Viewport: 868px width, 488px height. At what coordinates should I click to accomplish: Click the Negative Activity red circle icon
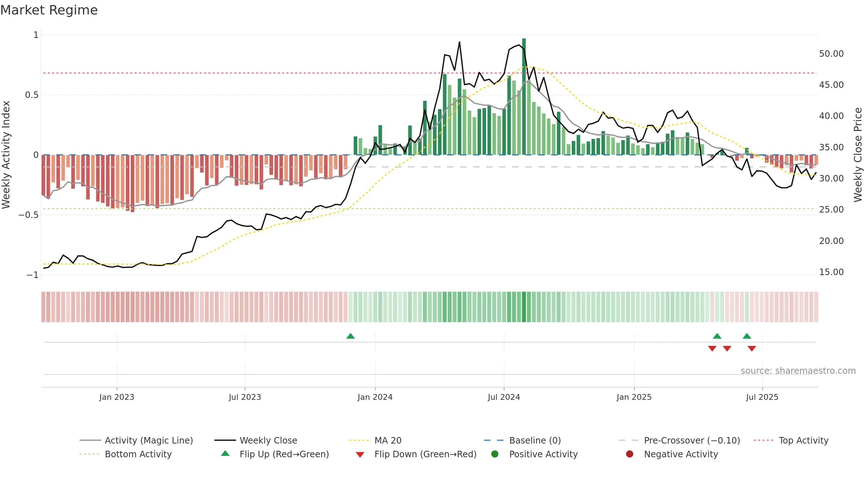click(630, 454)
